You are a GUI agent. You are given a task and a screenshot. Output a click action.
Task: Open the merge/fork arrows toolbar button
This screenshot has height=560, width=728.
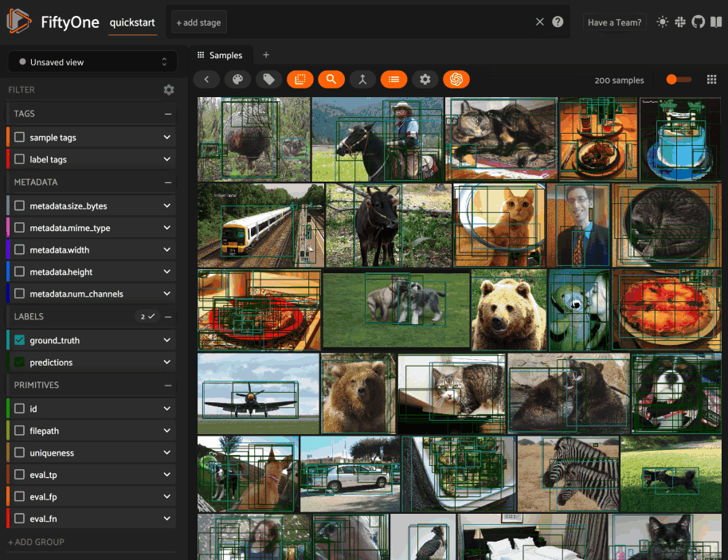pyautogui.click(x=362, y=80)
